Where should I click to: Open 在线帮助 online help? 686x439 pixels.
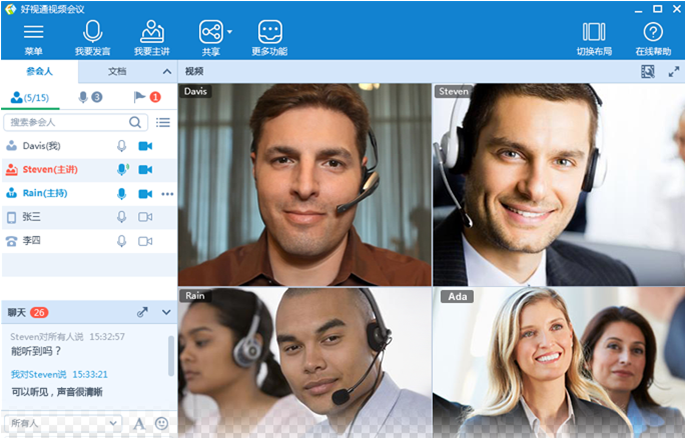(x=652, y=33)
